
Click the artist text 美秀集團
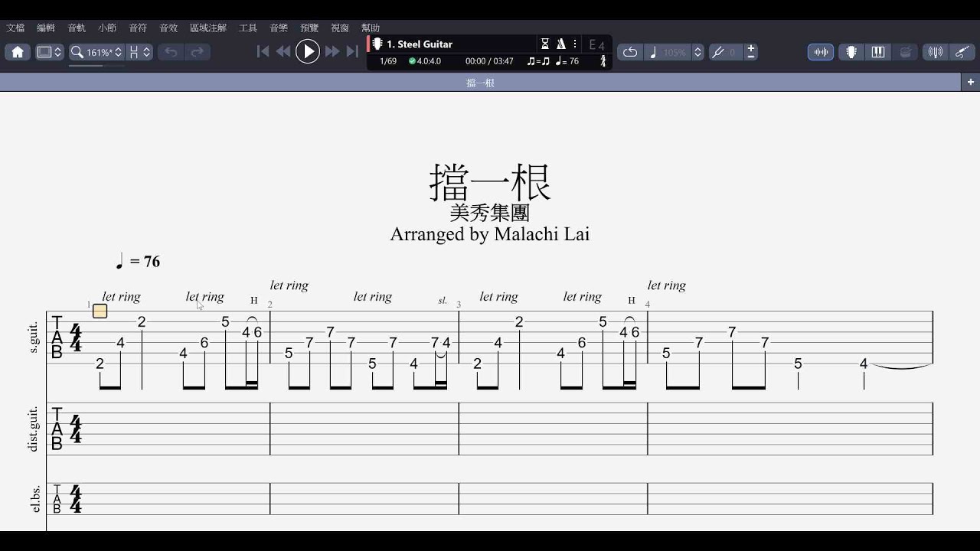tap(490, 212)
